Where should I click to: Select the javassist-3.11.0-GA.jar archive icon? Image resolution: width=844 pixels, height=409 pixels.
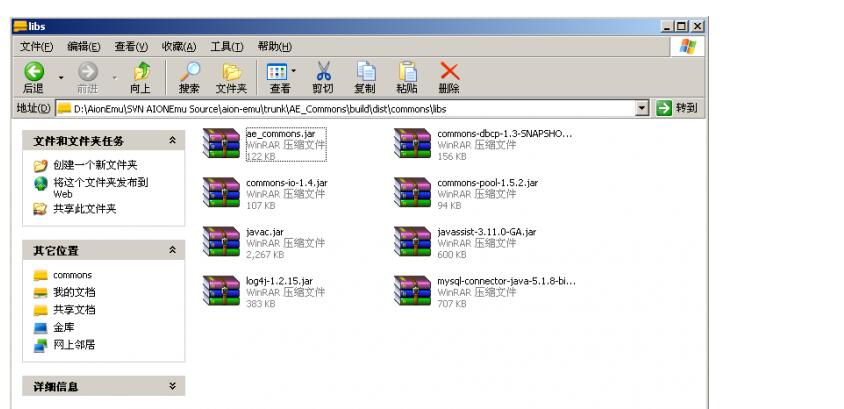coord(412,241)
